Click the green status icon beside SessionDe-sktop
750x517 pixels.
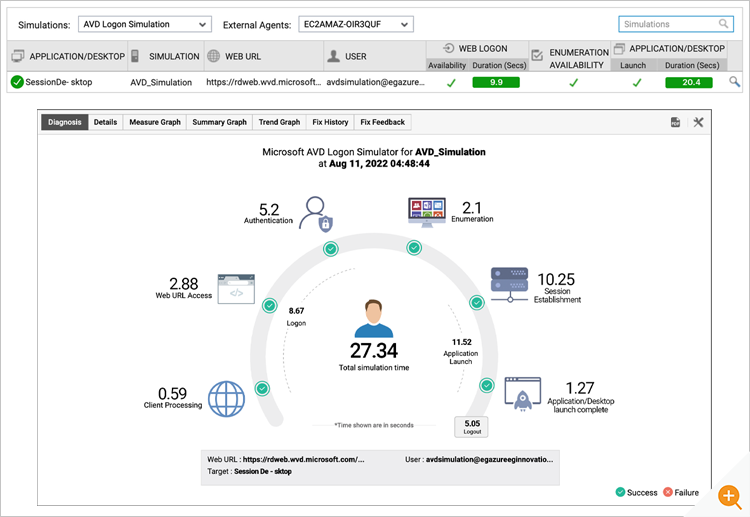[x=17, y=82]
